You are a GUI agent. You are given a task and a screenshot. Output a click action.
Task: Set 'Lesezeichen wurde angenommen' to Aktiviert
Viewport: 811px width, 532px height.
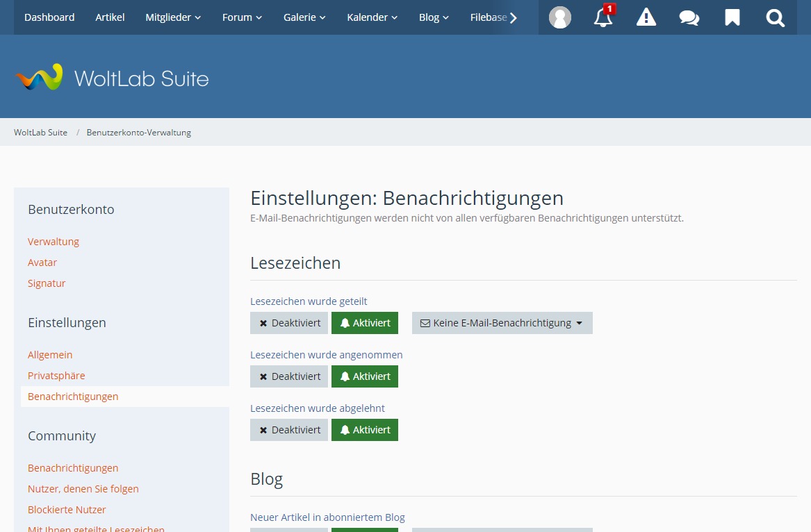pyautogui.click(x=365, y=376)
